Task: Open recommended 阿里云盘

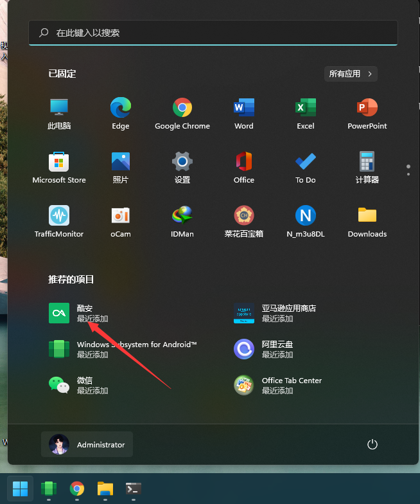Action: pyautogui.click(x=263, y=349)
